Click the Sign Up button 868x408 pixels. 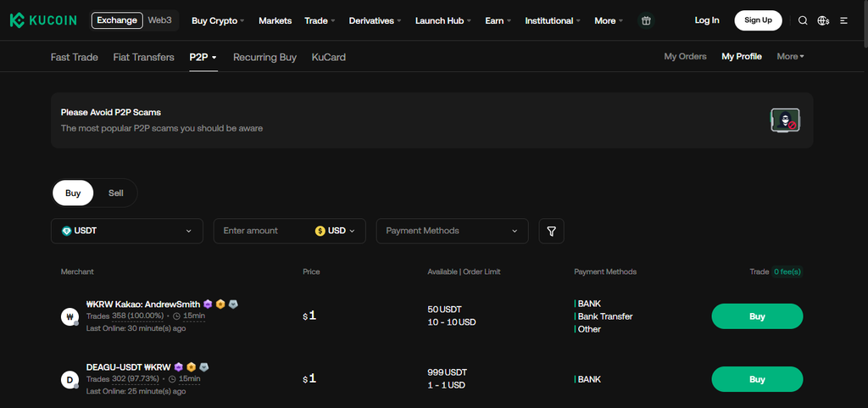pyautogui.click(x=758, y=20)
